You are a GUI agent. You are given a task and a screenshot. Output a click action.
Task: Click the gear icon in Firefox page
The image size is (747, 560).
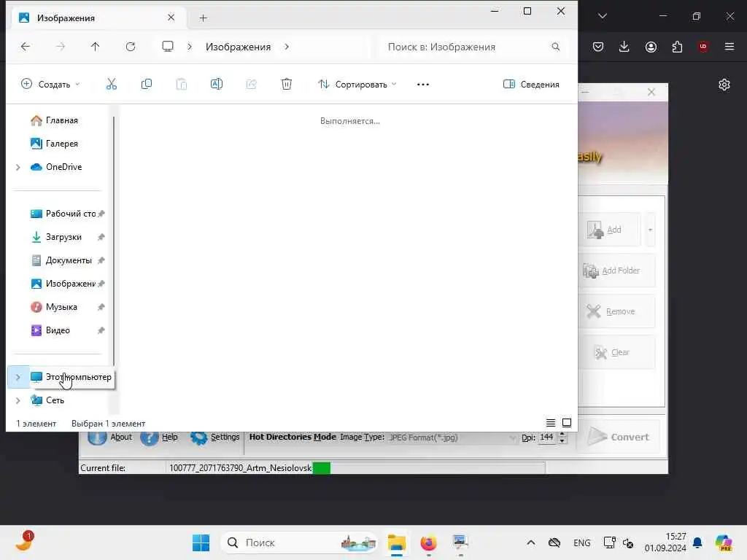[x=724, y=85]
